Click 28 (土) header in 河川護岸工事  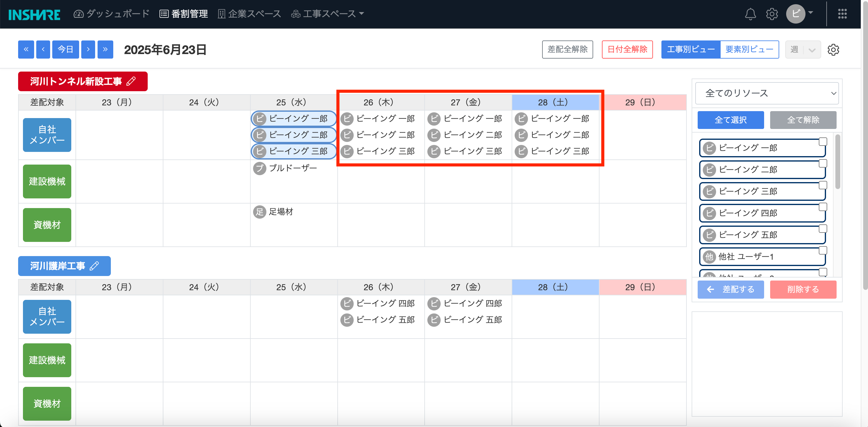[x=555, y=287]
